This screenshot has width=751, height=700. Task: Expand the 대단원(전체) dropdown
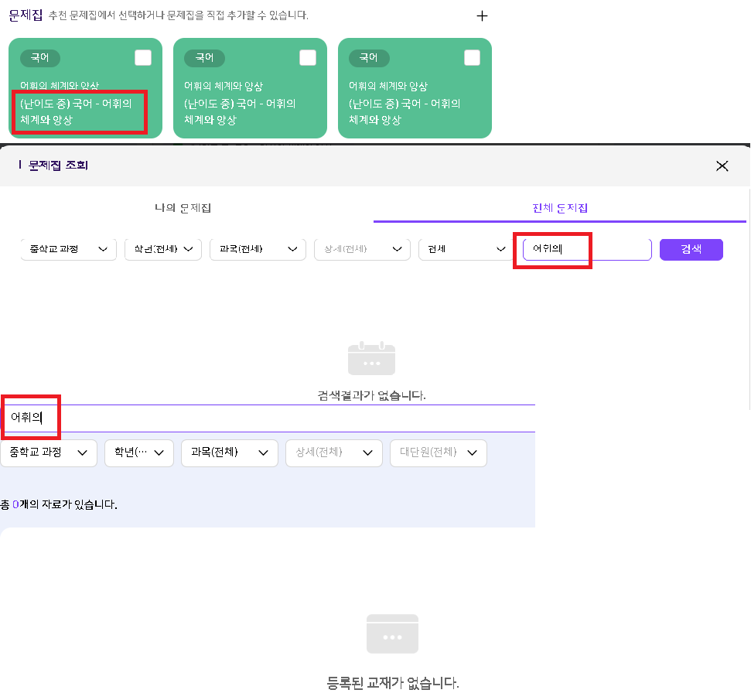coord(438,452)
